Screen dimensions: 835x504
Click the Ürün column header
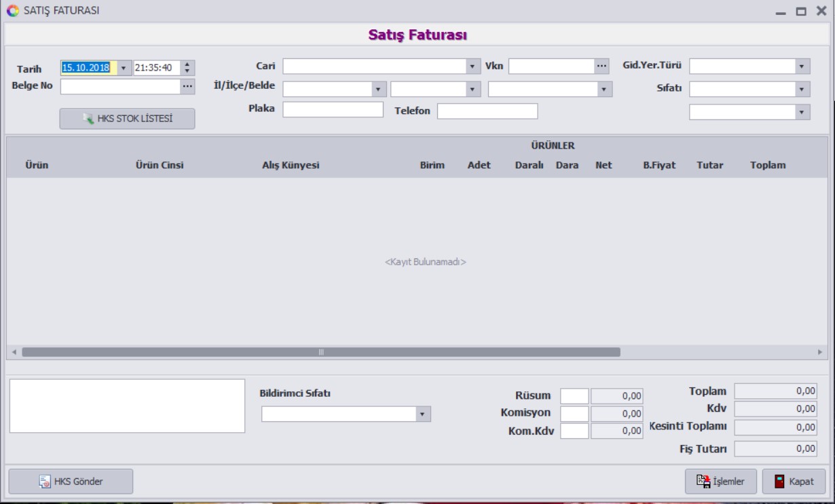[x=37, y=165]
